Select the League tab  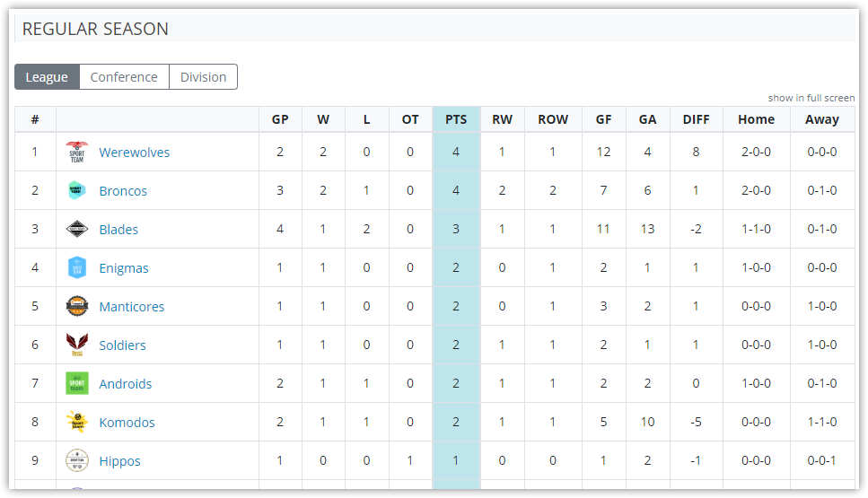tap(47, 77)
